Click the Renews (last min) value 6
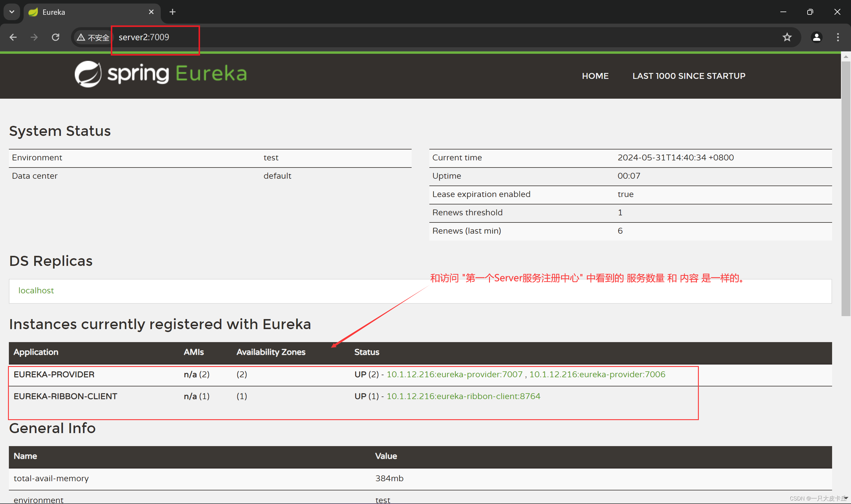This screenshot has width=851, height=504. click(620, 231)
